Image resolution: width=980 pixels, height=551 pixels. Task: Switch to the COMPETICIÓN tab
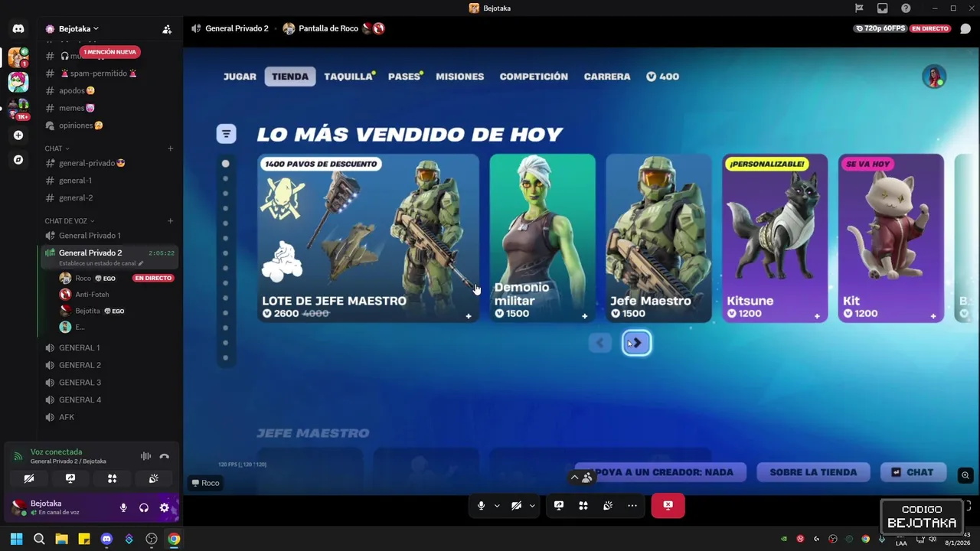pyautogui.click(x=534, y=77)
